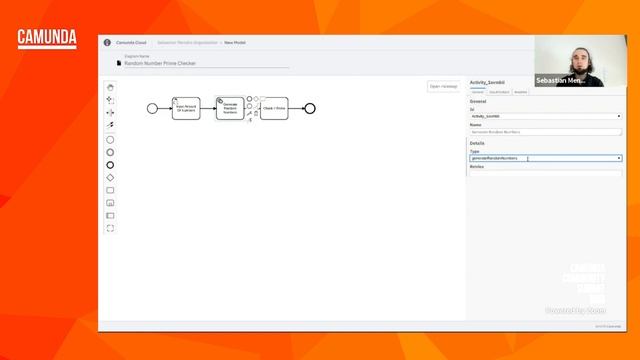Append end event via context pad
The height and width of the screenshot is (360, 640).
(249, 99)
